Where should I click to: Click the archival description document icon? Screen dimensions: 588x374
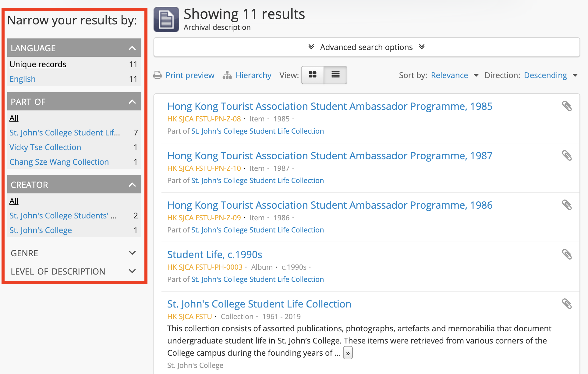167,20
